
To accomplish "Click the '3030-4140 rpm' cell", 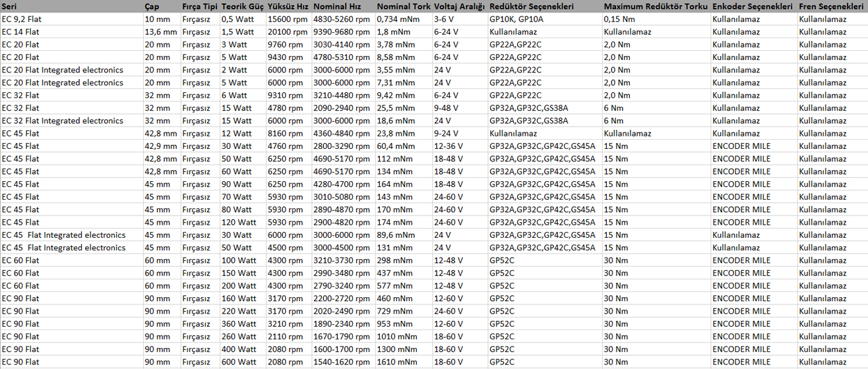I will 343,44.
